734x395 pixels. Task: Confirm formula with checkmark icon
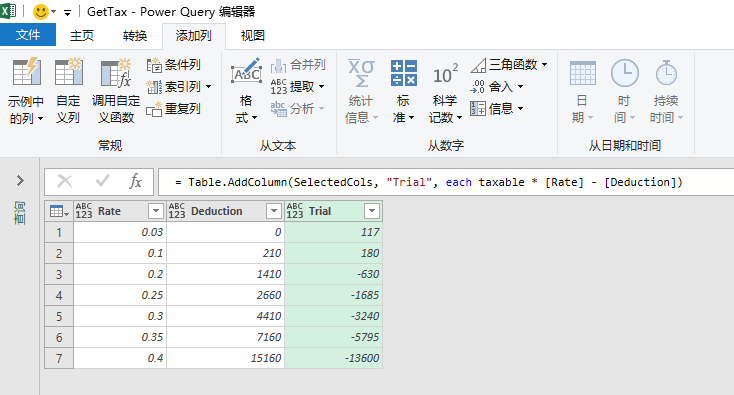coord(102,181)
